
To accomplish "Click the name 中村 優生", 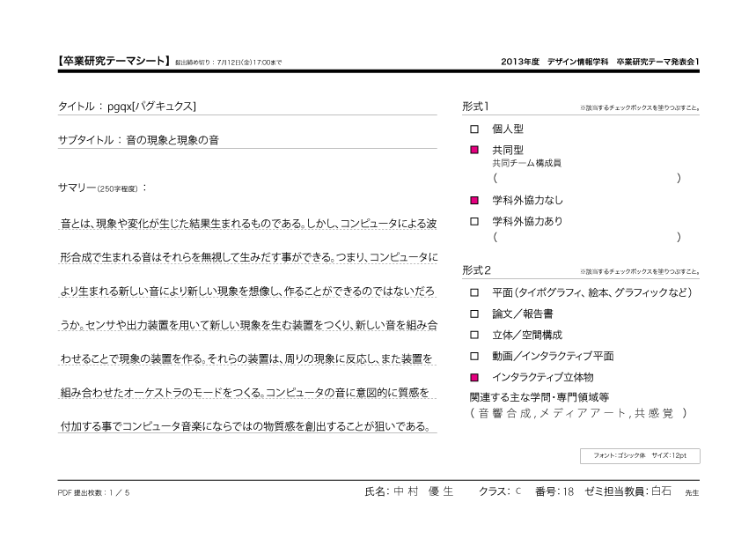I will (x=424, y=491).
